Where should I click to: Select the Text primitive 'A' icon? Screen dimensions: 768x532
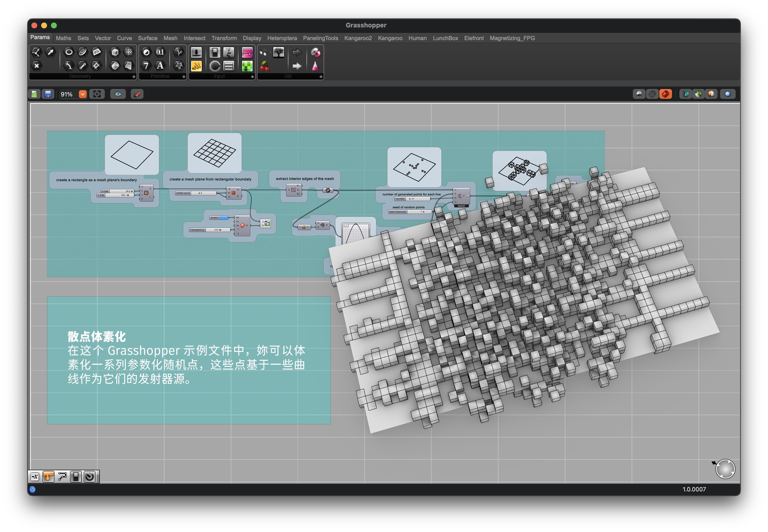pyautogui.click(x=160, y=66)
